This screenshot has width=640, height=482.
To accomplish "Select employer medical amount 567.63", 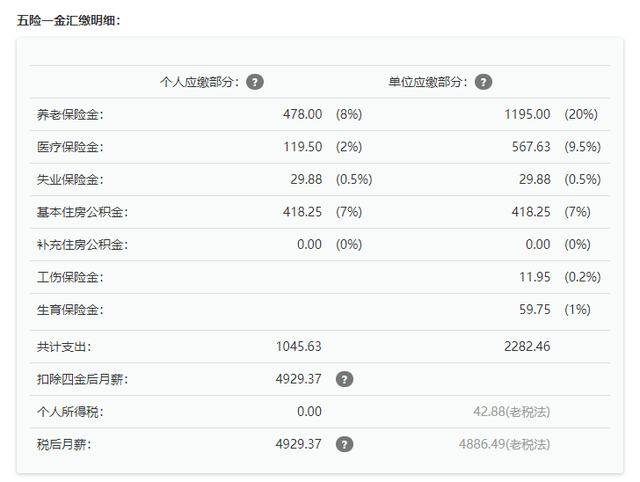I will click(531, 147).
